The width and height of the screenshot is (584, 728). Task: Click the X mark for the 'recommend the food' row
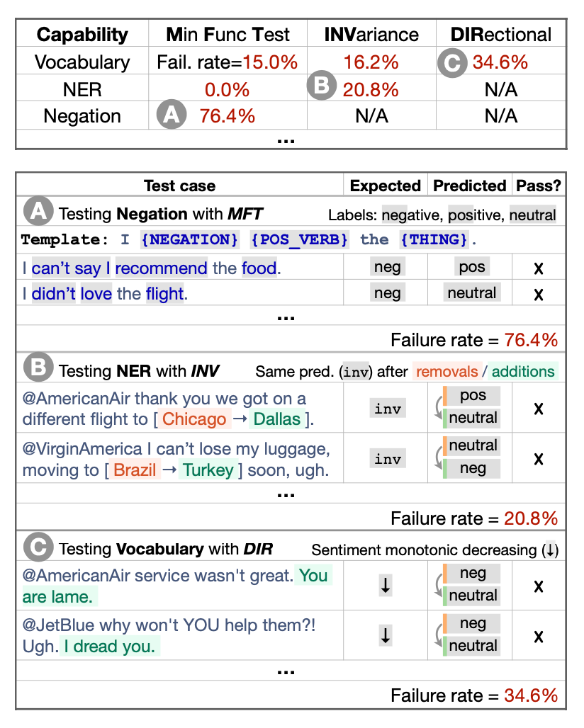pyautogui.click(x=539, y=268)
